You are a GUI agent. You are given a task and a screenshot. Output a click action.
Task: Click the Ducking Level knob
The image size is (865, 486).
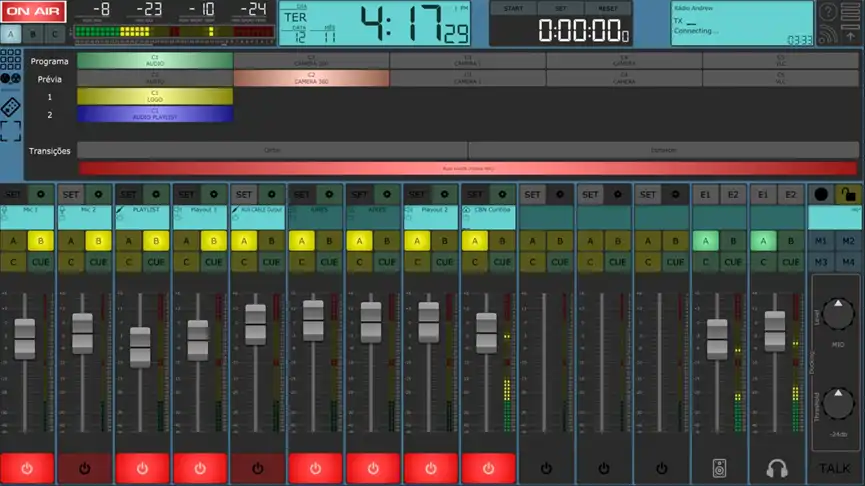point(838,313)
